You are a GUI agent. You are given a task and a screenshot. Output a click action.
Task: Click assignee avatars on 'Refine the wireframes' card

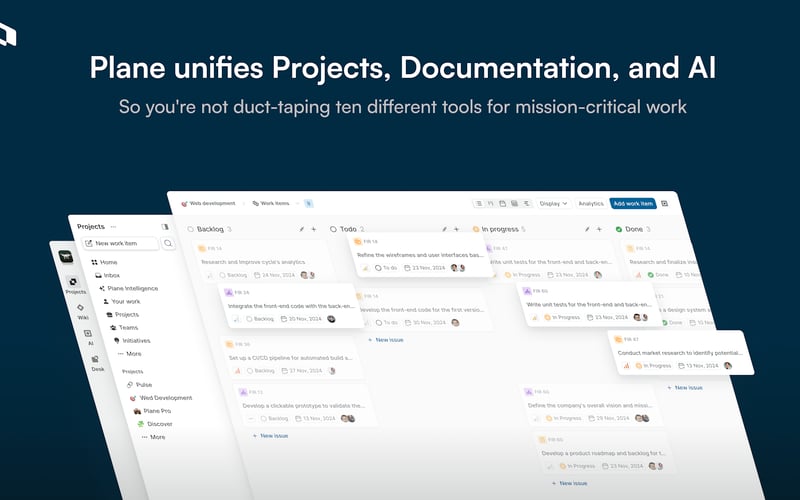click(458, 268)
